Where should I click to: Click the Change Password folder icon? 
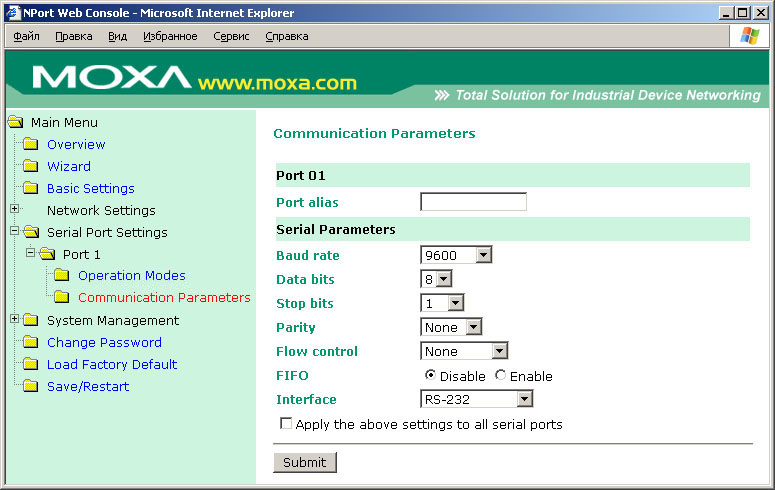click(x=30, y=343)
